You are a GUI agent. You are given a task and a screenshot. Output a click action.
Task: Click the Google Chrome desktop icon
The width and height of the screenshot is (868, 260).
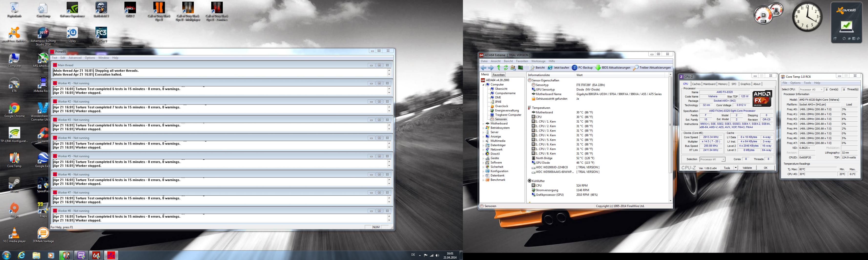[x=14, y=110]
